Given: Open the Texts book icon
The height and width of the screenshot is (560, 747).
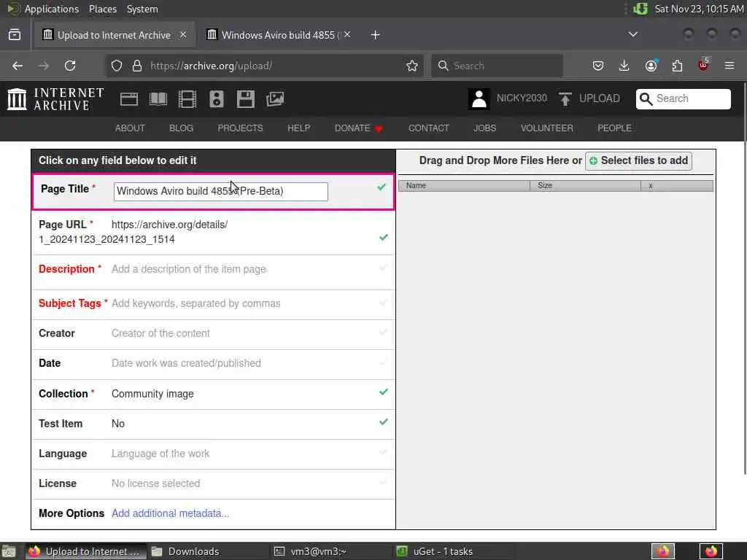Looking at the screenshot, I should click(158, 99).
